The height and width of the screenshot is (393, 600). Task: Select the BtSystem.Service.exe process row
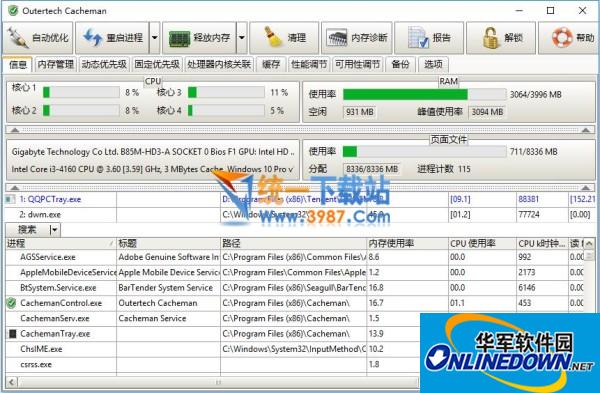tap(295, 288)
